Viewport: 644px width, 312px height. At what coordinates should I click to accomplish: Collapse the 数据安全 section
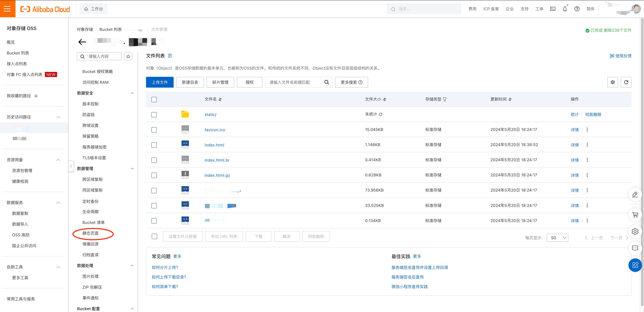click(x=132, y=93)
